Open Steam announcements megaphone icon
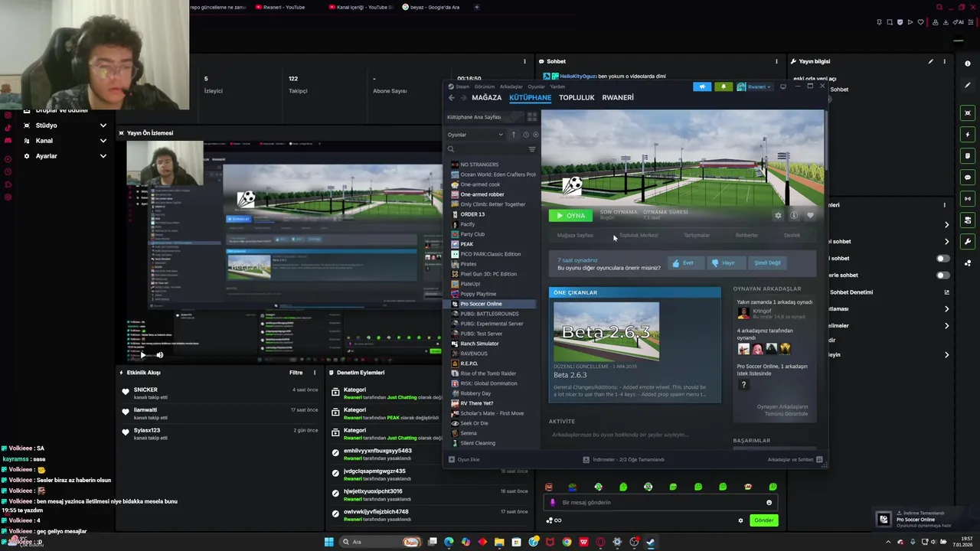The height and width of the screenshot is (551, 980). [x=702, y=86]
